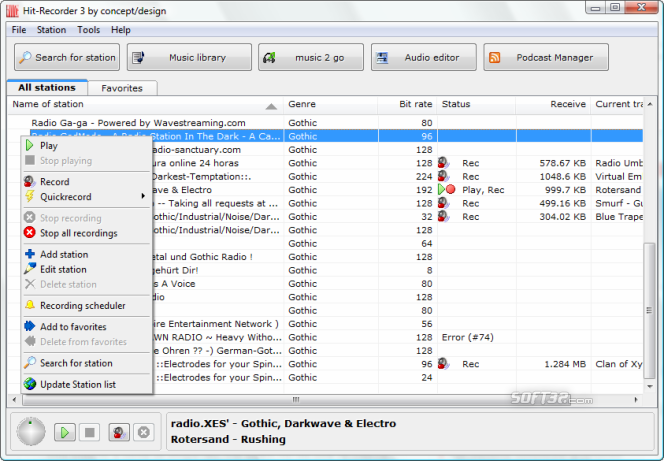This screenshot has height=461, width=664.
Task: Click the blue plus Add station icon
Action: (30, 254)
